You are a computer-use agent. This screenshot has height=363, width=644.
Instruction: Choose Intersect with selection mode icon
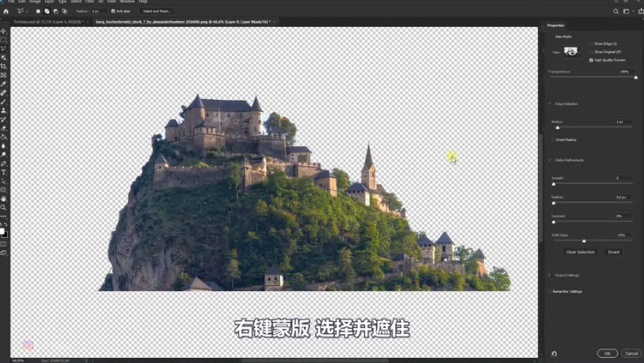point(65,11)
